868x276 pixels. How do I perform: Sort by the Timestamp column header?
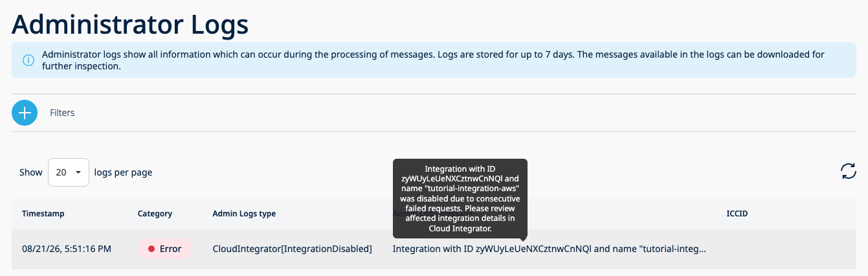click(43, 214)
